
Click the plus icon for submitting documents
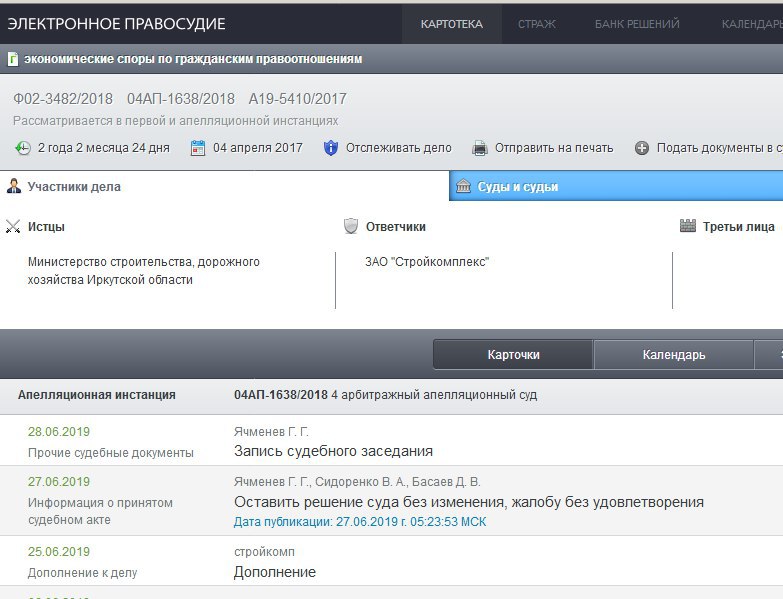tap(642, 148)
